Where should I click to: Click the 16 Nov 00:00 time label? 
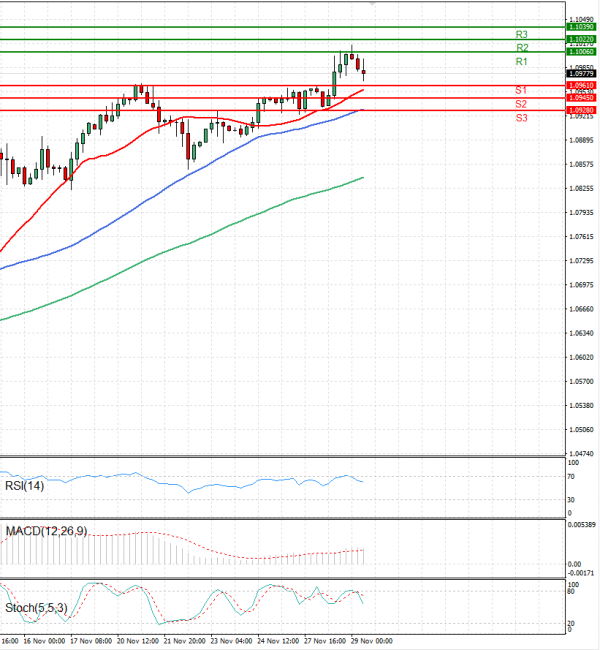(44, 641)
